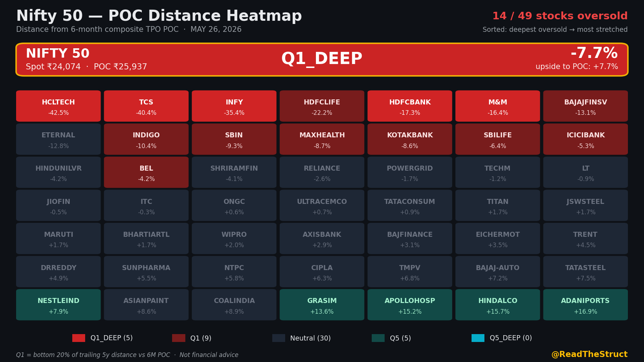Click the 'Sorted: deepest oversold → most stretched' text
Viewport: 644px width, 362px height.
click(555, 30)
